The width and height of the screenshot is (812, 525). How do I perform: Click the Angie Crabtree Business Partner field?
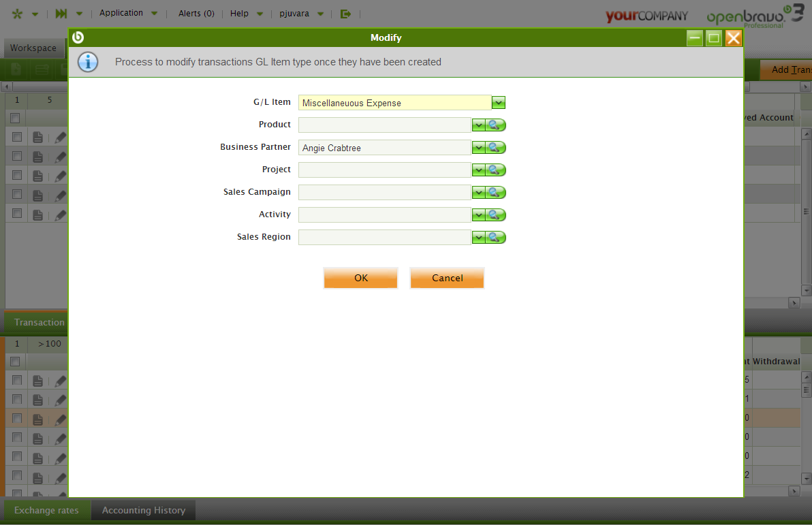(385, 148)
